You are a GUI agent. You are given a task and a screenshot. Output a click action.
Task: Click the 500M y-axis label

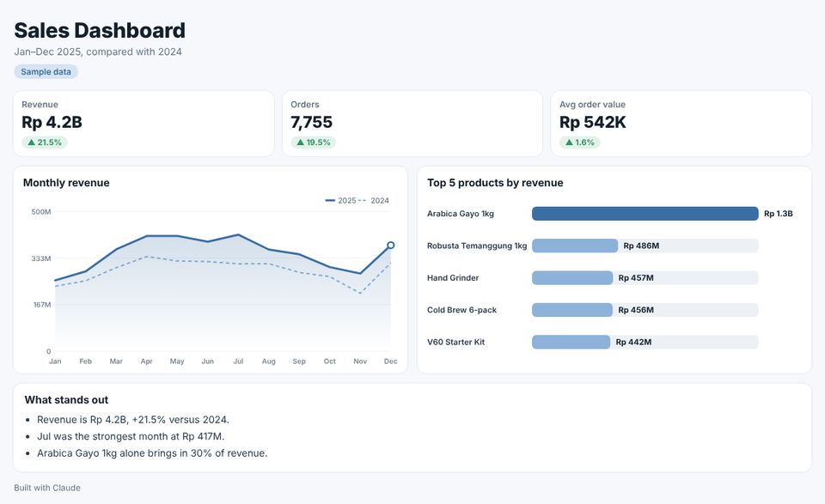[41, 212]
